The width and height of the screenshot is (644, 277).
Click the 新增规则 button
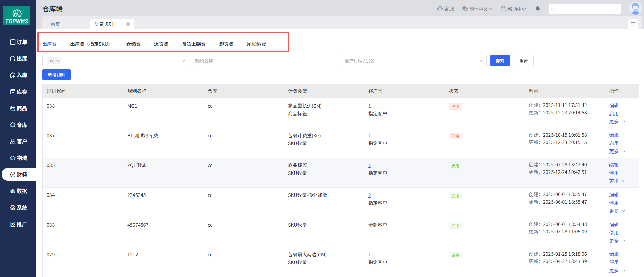point(57,75)
